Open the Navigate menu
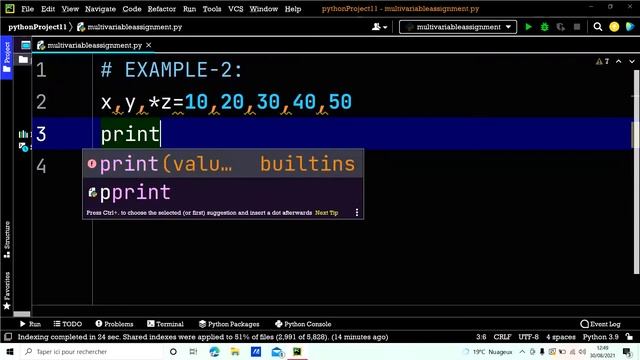Image resolution: width=640 pixels, height=360 pixels. 100,9
